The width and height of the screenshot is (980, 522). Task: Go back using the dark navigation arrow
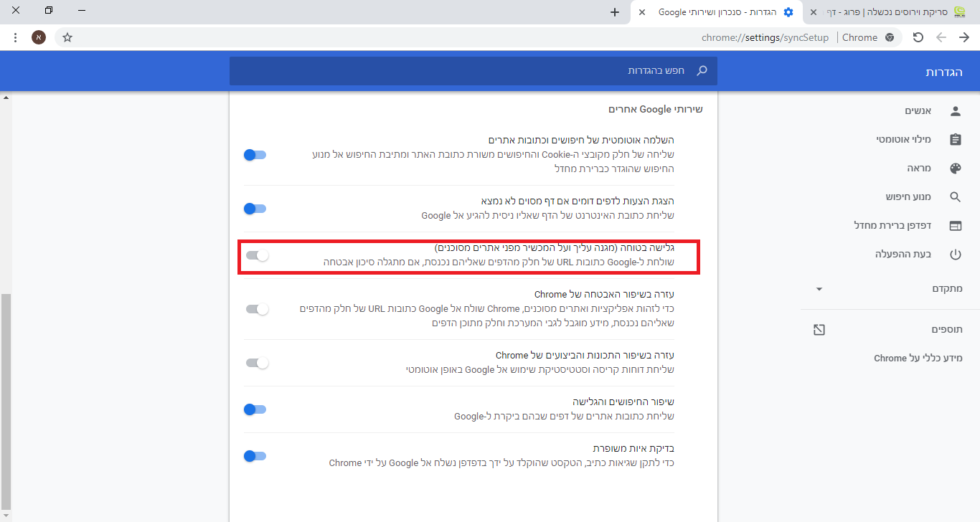964,37
